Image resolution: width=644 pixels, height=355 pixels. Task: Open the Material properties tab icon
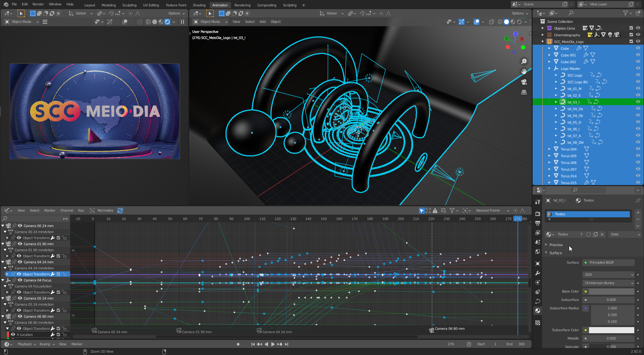[538, 311]
